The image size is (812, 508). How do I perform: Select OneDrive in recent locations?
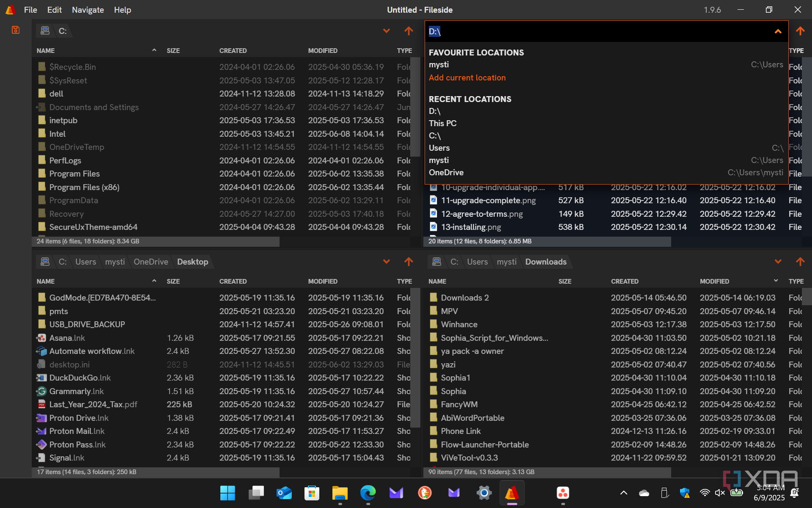pos(606,172)
